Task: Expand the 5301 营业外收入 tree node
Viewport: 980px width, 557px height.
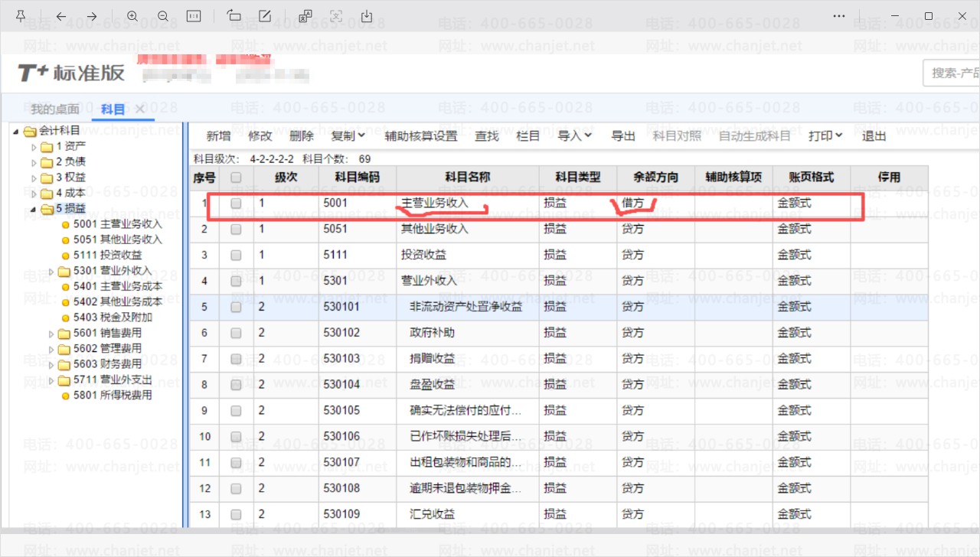Action: [51, 272]
